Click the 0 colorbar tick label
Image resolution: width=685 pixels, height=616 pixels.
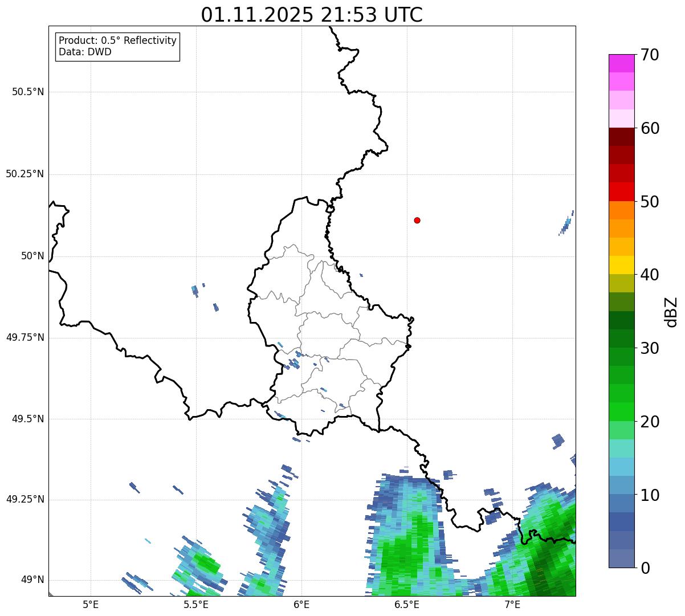pos(645,568)
